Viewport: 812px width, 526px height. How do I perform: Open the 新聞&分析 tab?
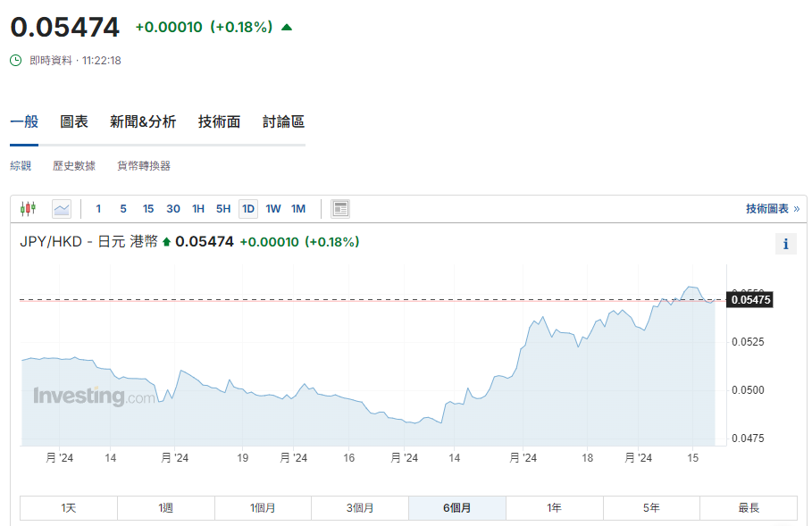pos(143,122)
